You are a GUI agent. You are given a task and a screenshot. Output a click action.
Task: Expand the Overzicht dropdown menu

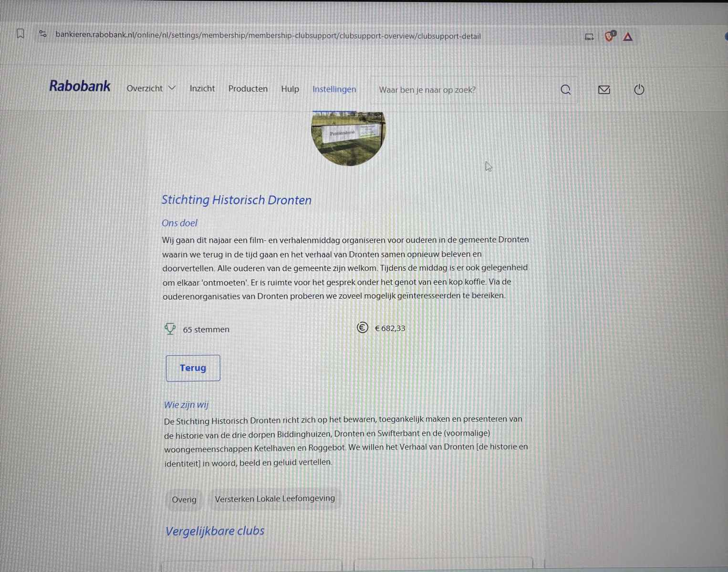point(151,89)
